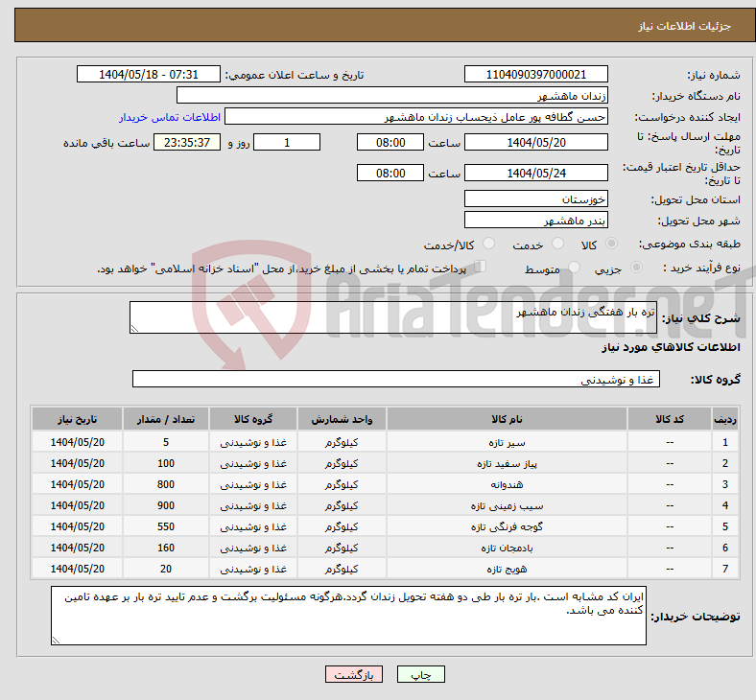756x700 pixels.
Task: Toggle the اسناد خزانه اسلامی payment checkbox
Action: (x=481, y=267)
